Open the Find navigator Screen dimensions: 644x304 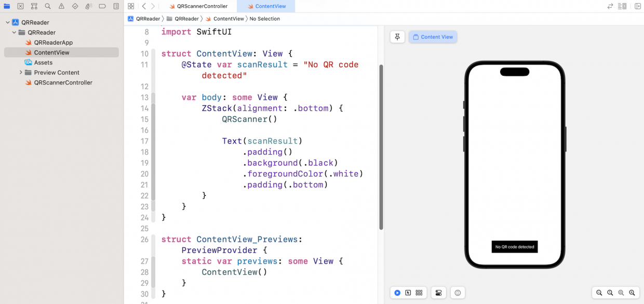[48, 6]
